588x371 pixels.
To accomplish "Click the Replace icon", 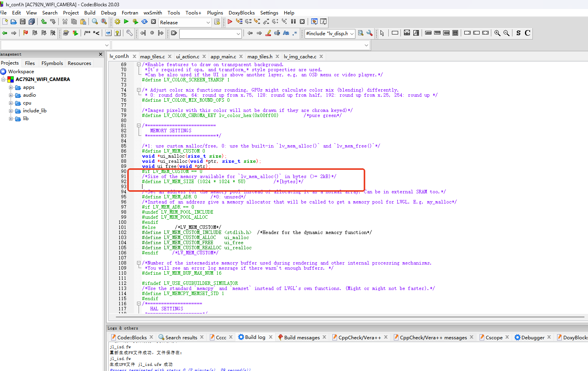I will pyautogui.click(x=104, y=22).
